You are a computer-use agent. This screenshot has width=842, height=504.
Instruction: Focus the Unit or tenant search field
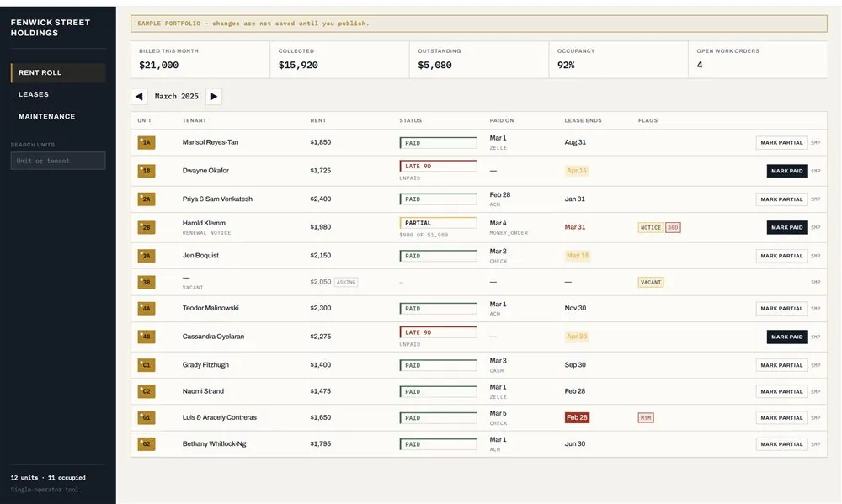pyautogui.click(x=58, y=161)
